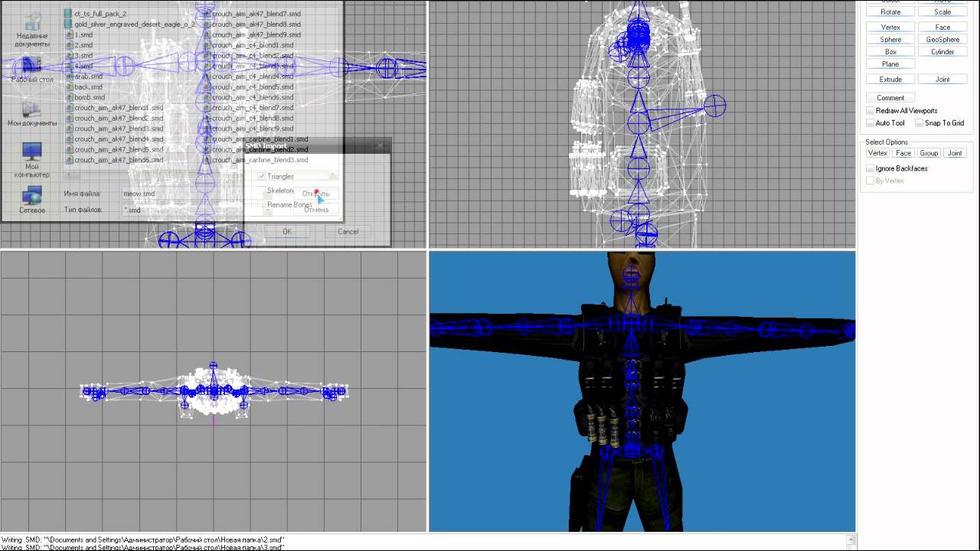
Task: Click the greyed By Vertex checkbox
Action: pyautogui.click(x=870, y=181)
